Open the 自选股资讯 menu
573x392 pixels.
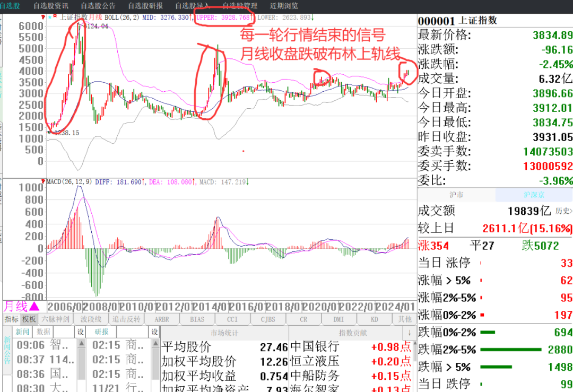pyautogui.click(x=51, y=5)
